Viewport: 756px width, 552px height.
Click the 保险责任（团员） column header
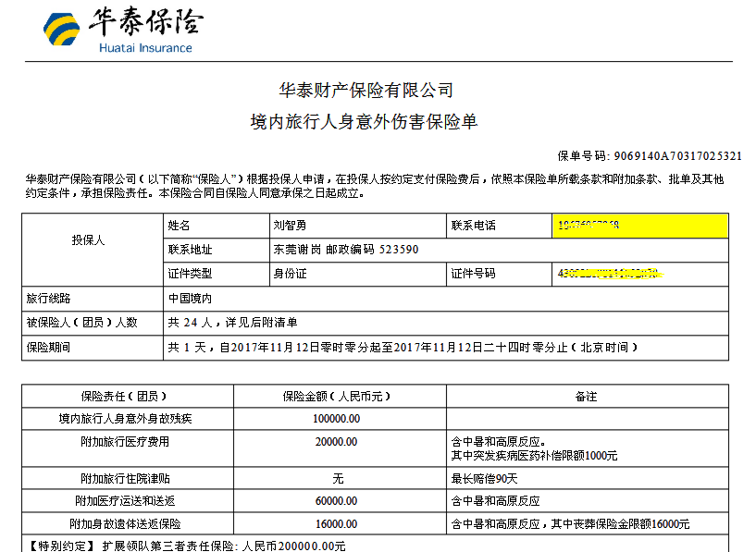126,396
